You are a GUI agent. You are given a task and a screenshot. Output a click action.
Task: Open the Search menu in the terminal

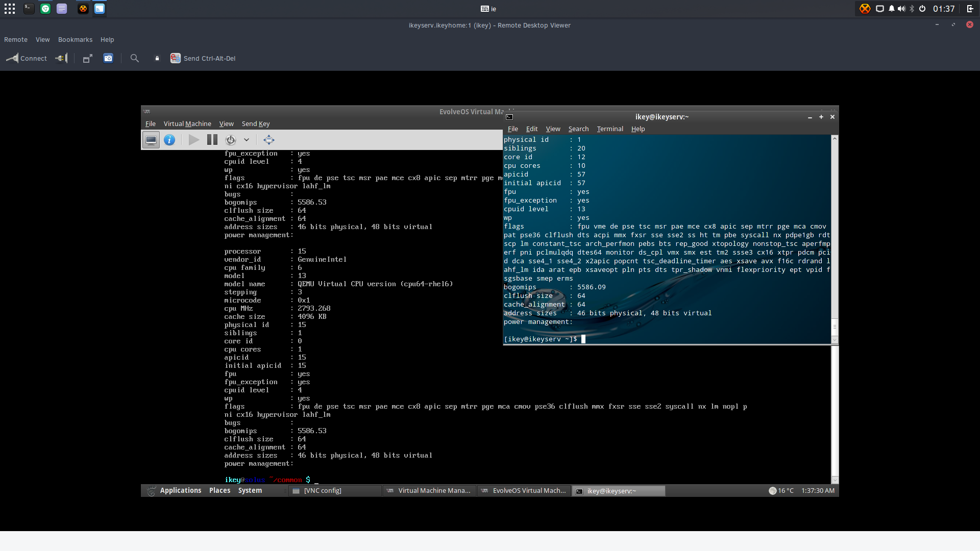click(x=579, y=129)
